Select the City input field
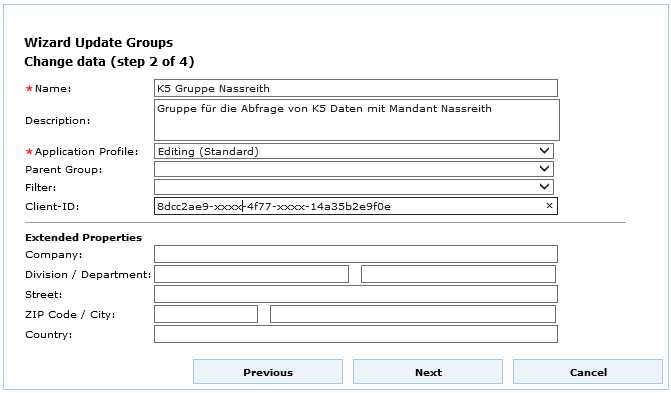 tap(413, 314)
